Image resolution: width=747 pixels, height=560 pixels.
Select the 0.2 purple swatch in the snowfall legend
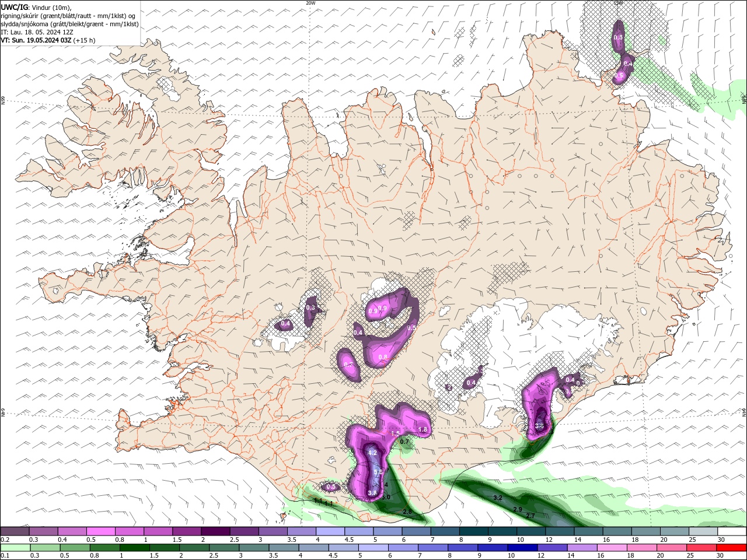15,531
